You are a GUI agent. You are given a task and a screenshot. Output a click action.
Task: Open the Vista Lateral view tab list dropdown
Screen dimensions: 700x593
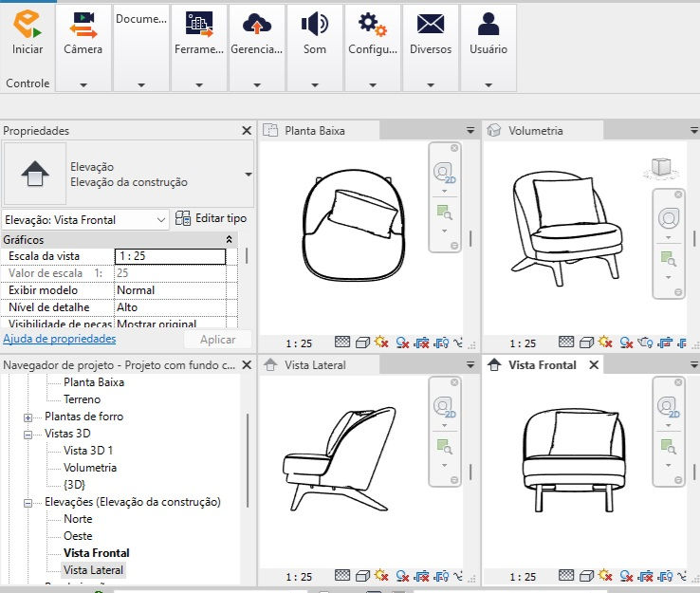(x=470, y=365)
